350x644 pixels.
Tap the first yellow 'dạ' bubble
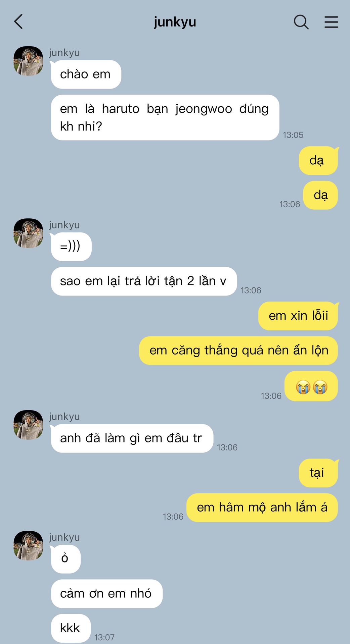(x=318, y=161)
